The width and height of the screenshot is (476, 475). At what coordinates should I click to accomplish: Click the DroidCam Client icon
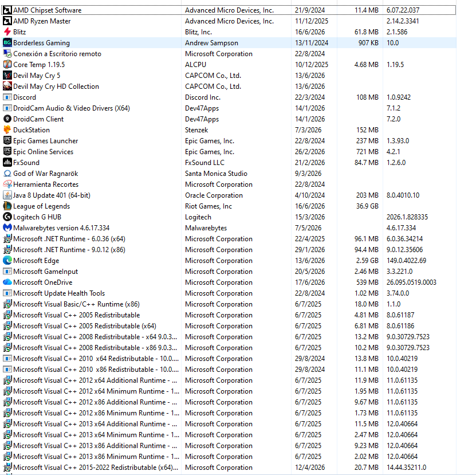[x=7, y=119]
